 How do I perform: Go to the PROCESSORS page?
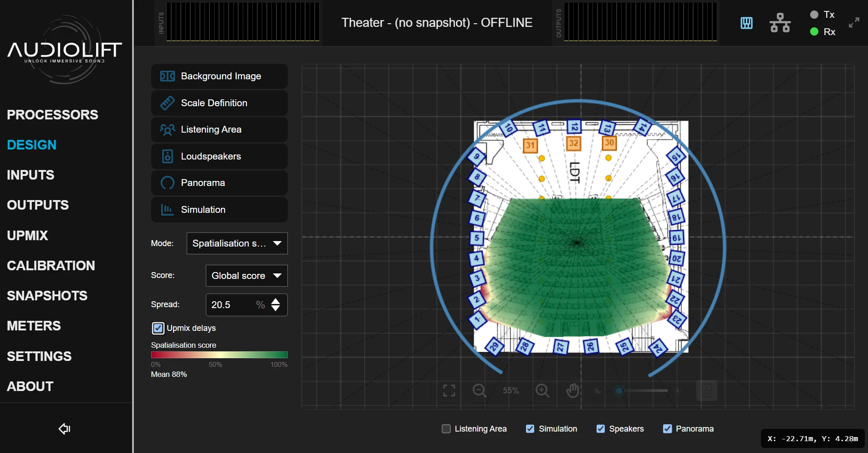pos(52,115)
